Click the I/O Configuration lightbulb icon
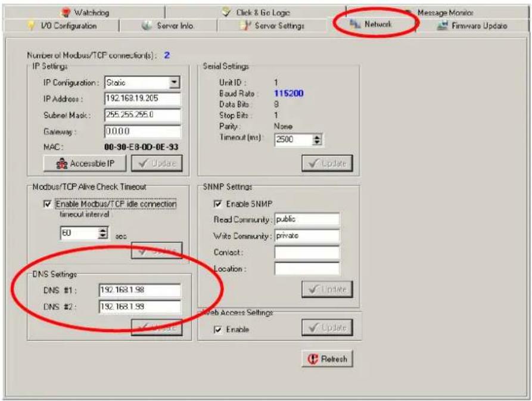This screenshot has width=532, height=401. 31,26
